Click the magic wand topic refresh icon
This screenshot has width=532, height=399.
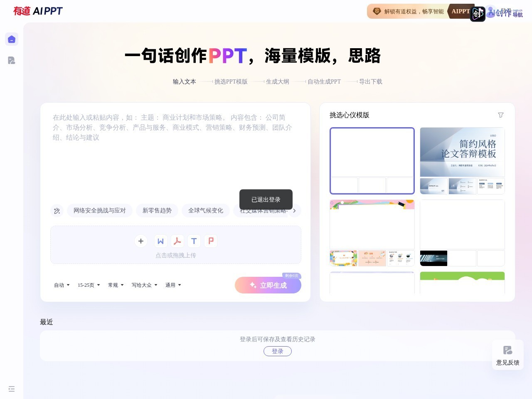(x=57, y=211)
